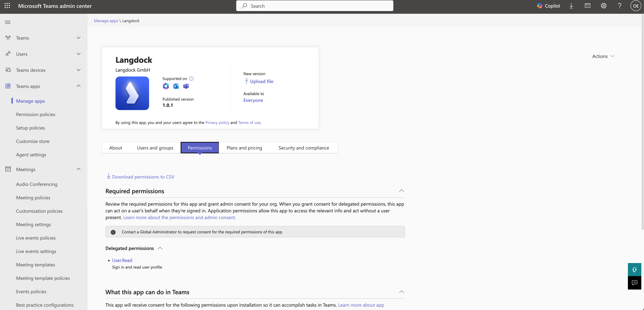Click the help question mark icon
The width and height of the screenshot is (644, 310).
[619, 6]
